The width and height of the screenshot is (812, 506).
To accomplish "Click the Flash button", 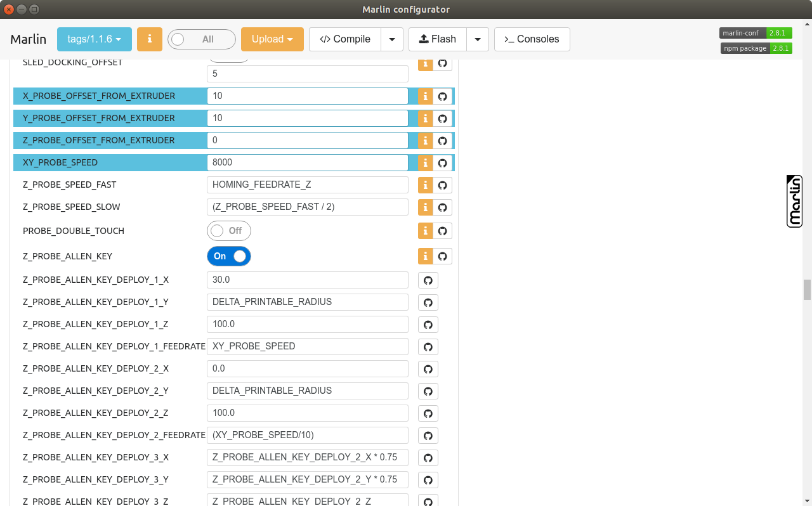I will coord(438,39).
